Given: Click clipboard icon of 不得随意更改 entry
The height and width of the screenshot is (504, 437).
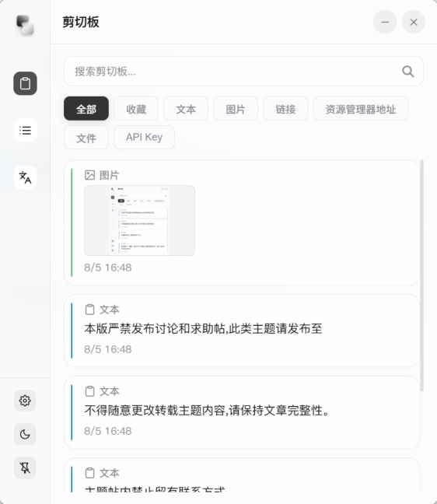Looking at the screenshot, I should [x=89, y=391].
